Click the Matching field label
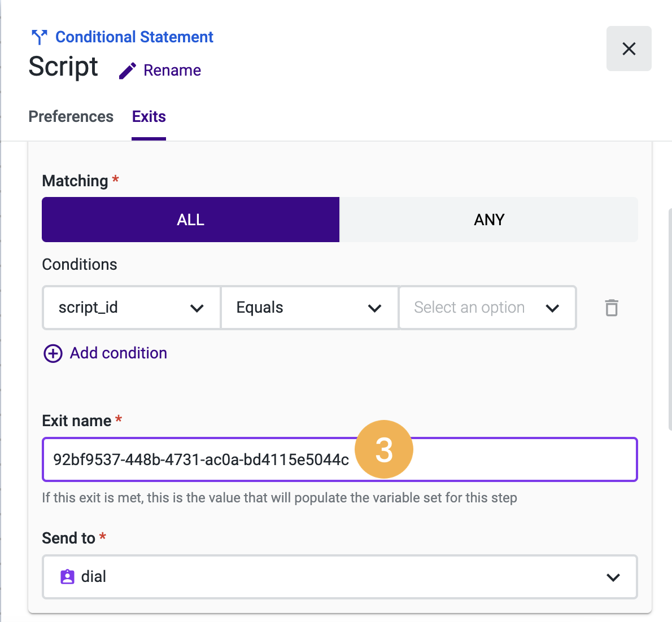 click(x=75, y=181)
